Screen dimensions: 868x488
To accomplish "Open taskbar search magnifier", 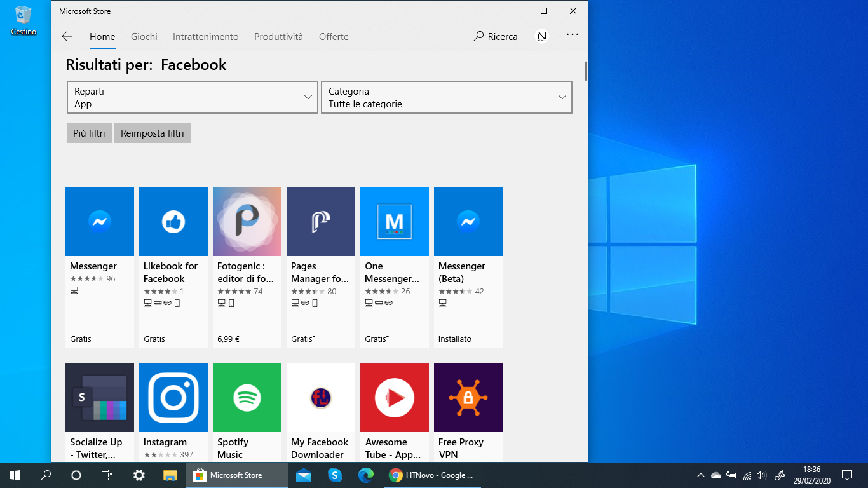I will tap(46, 475).
